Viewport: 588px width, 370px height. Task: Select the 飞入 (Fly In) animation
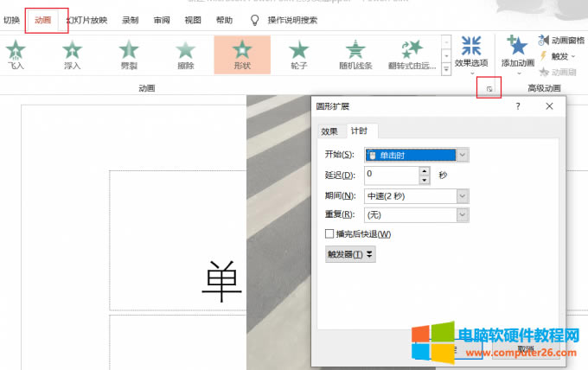click(x=16, y=54)
